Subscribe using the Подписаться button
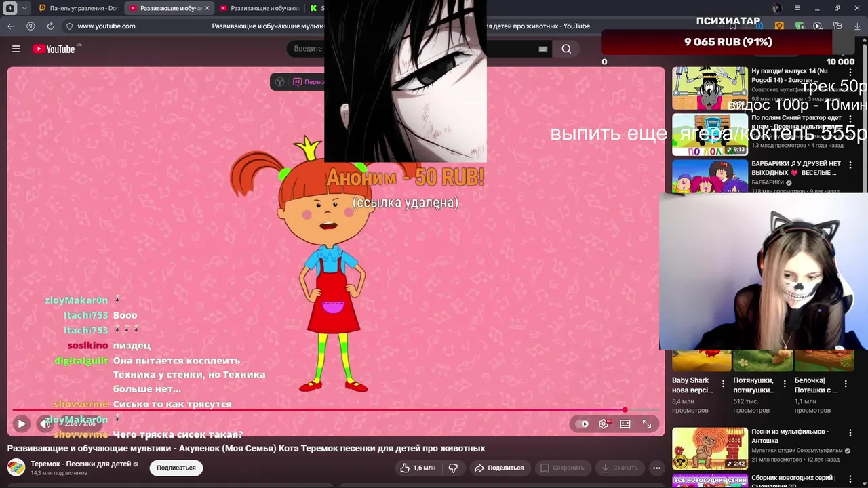This screenshot has height=488, width=868. coord(176,468)
